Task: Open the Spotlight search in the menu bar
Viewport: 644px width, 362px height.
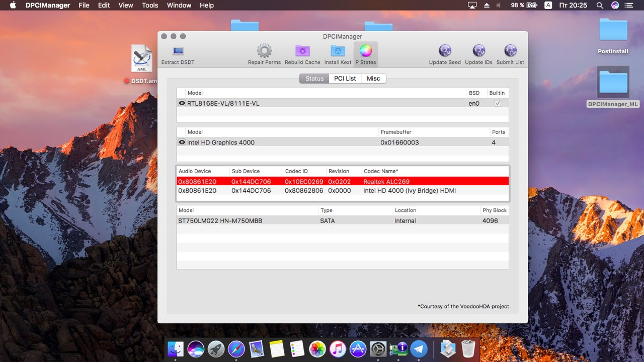Action: pyautogui.click(x=600, y=5)
